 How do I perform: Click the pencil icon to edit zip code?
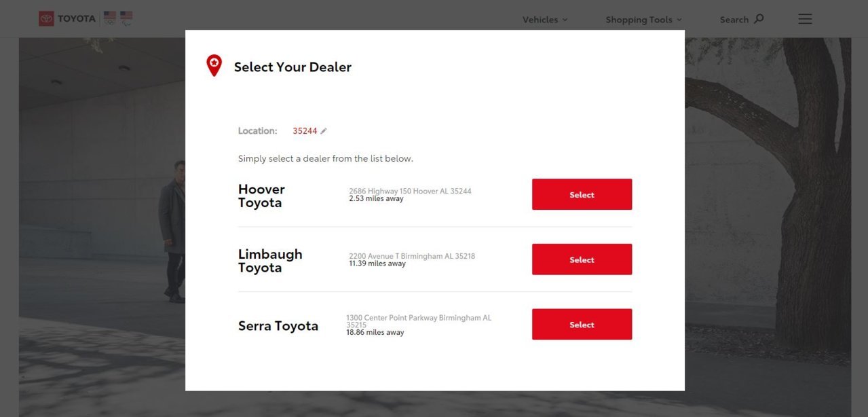(324, 131)
